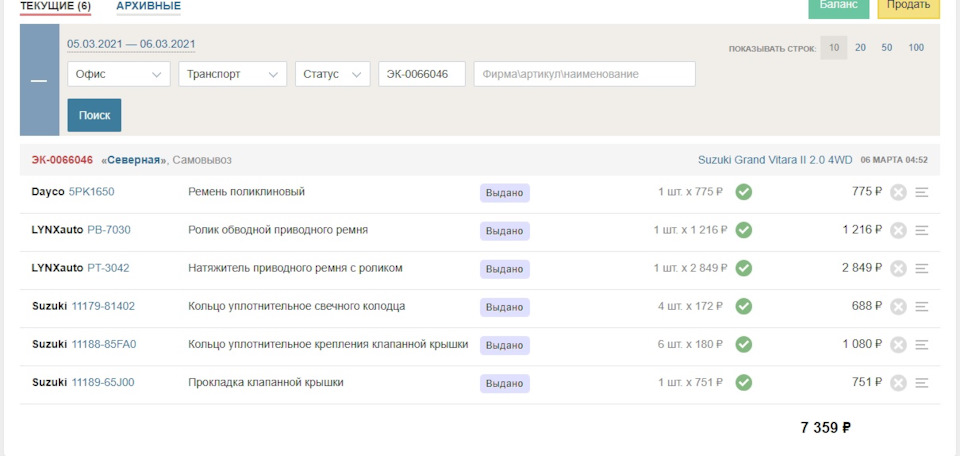
Task: Open the row menu for LYNXauto PB-7030
Action: coord(922,230)
